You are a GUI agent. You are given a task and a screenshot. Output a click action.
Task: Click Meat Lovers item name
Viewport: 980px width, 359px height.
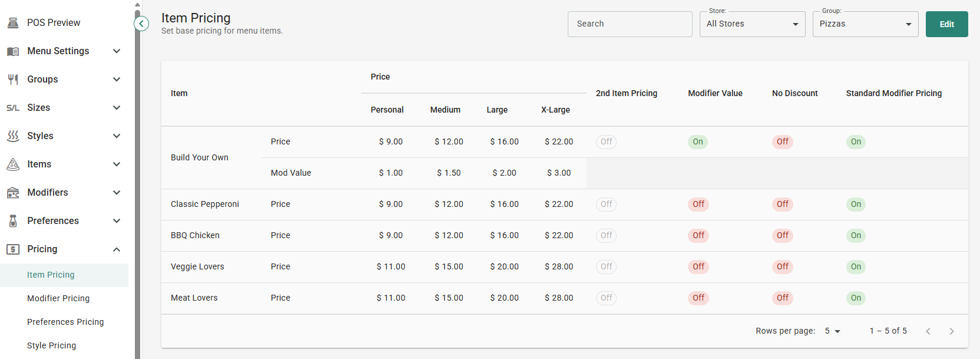tap(194, 298)
